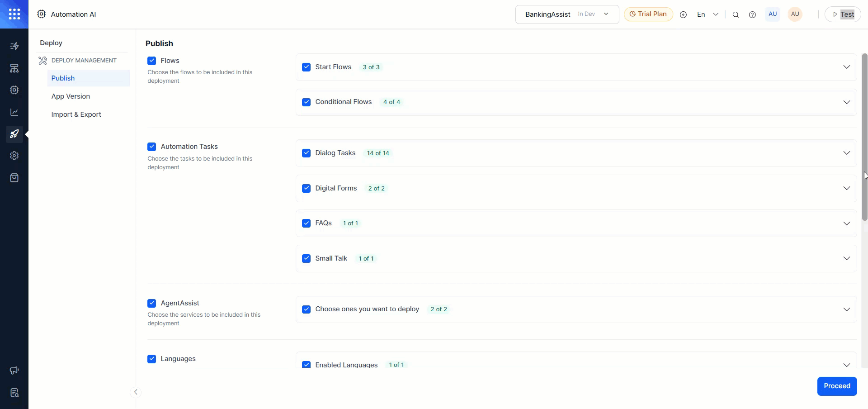Image resolution: width=868 pixels, height=409 pixels.
Task: Expand the Digital Forms list
Action: pos(846,188)
